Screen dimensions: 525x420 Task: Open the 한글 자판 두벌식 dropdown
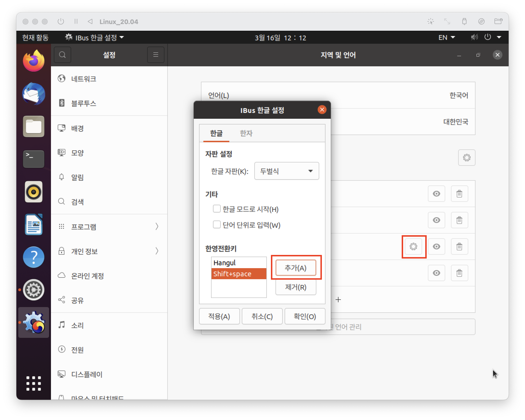286,171
